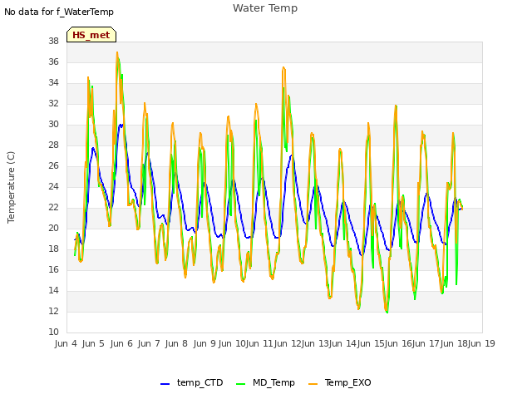Click the temp_CTD peak at 30 on Jun 6
This screenshot has height=399, width=532.
pos(121,126)
